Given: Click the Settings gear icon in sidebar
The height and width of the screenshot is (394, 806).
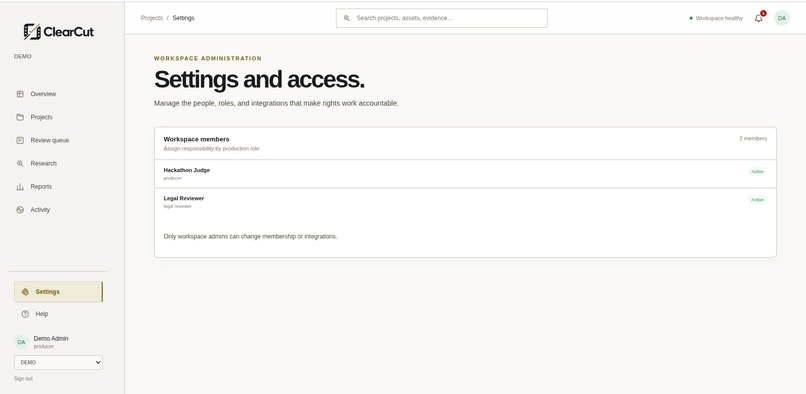Looking at the screenshot, I should (25, 292).
